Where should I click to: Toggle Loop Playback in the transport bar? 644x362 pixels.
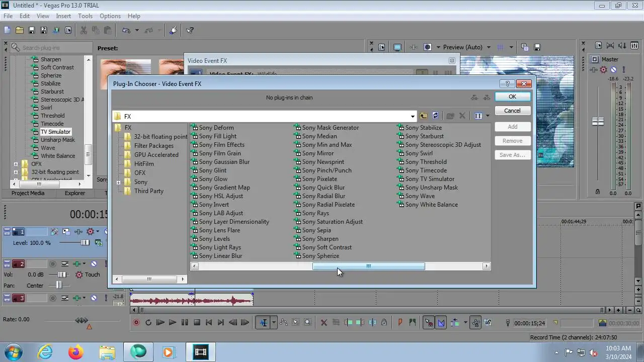coord(148,322)
